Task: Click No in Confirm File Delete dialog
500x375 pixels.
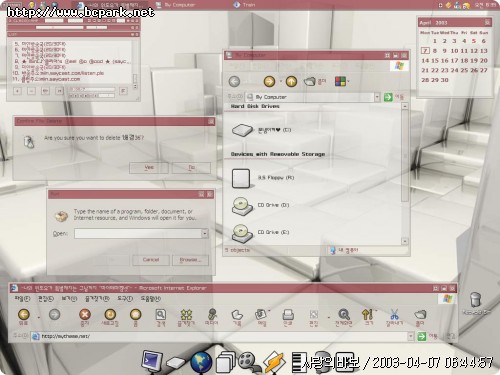Action: (191, 168)
